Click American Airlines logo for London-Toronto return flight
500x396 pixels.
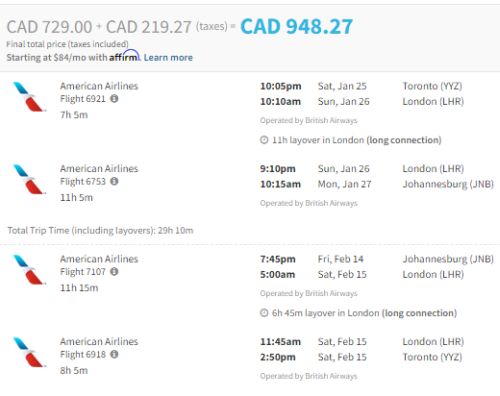[x=28, y=352]
